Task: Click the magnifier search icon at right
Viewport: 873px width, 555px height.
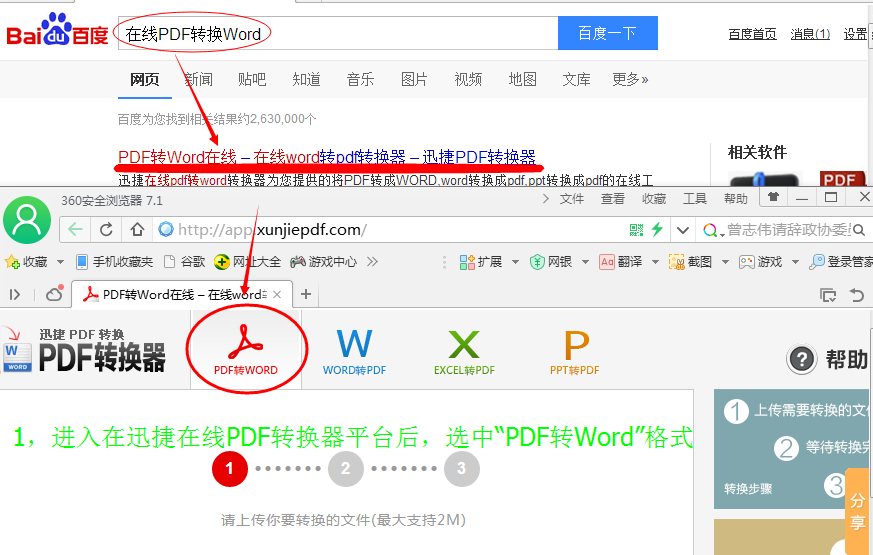Action: (x=859, y=229)
